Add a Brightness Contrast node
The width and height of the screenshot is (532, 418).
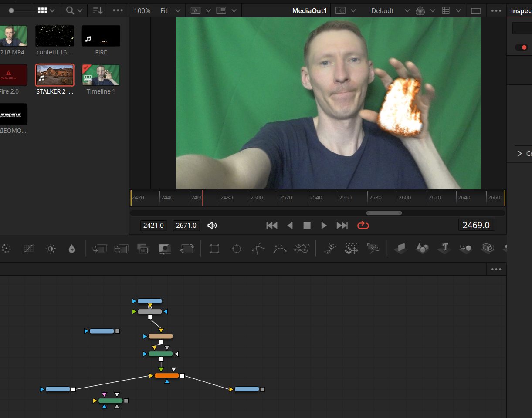coord(51,249)
